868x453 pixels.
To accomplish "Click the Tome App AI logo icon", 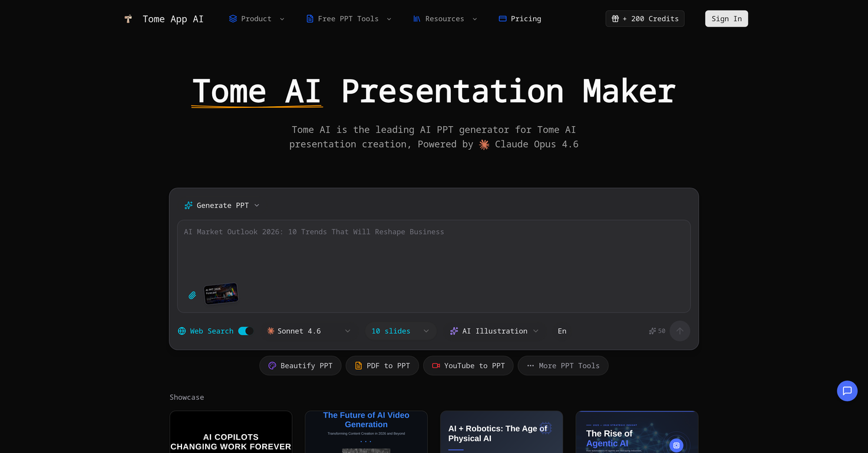I will point(128,19).
